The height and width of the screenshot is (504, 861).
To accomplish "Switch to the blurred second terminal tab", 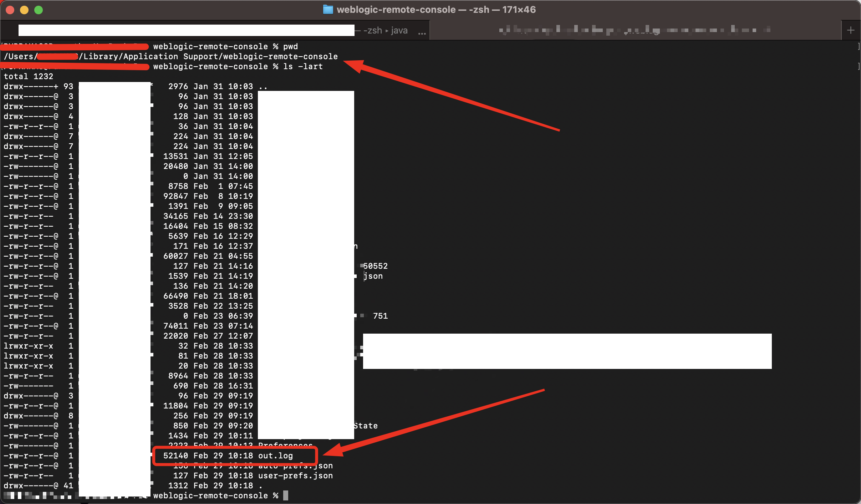I will point(635,30).
